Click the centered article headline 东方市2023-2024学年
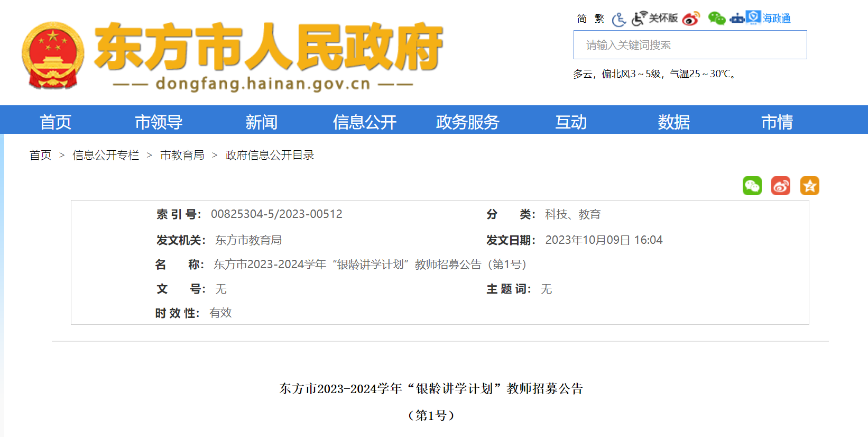 pos(431,389)
